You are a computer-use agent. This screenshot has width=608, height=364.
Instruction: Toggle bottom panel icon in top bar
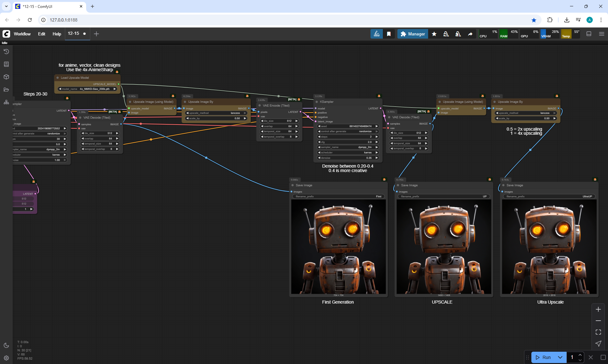[589, 34]
